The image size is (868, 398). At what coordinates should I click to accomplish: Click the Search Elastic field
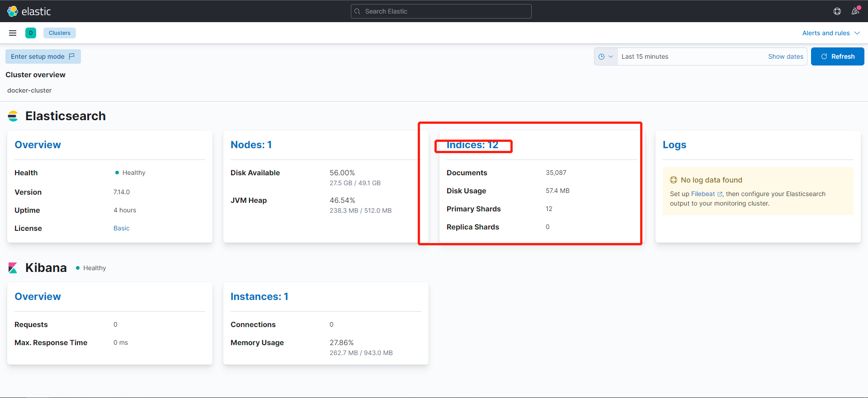pos(441,11)
